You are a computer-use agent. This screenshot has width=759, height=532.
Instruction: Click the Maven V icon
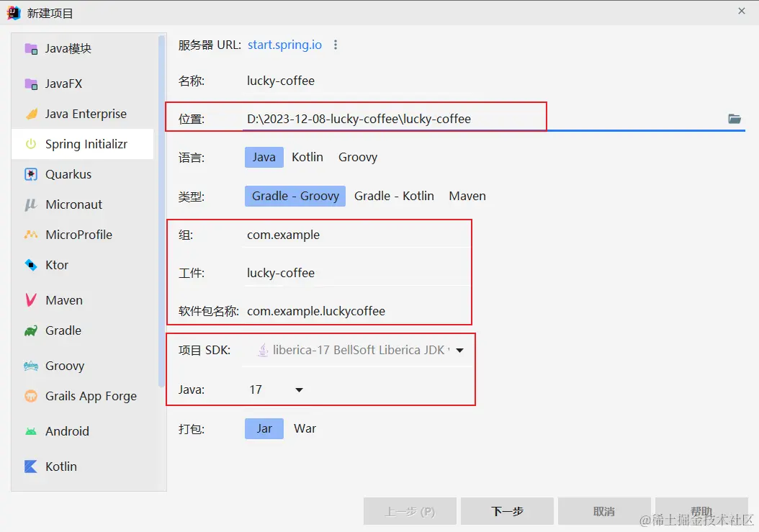tap(31, 300)
